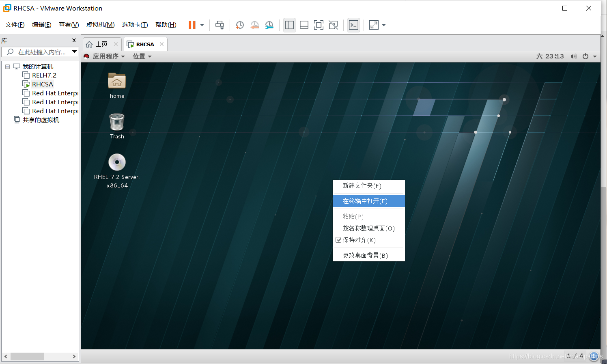The height and width of the screenshot is (364, 607).
Task: Open the 虚拟机(M) menu
Action: [100, 24]
